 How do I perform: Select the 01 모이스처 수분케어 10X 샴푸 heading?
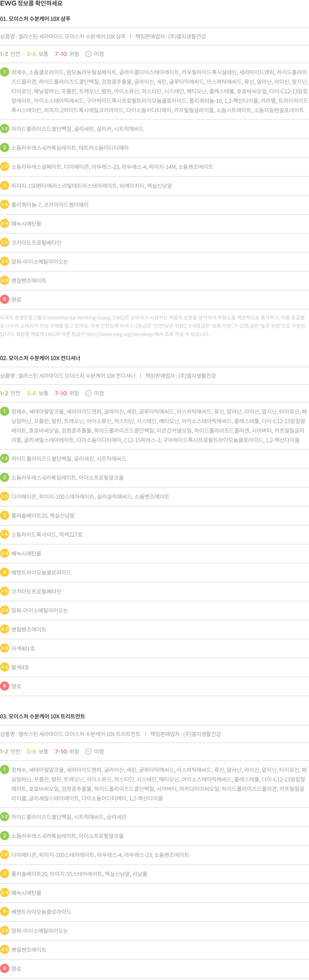[x=35, y=19]
